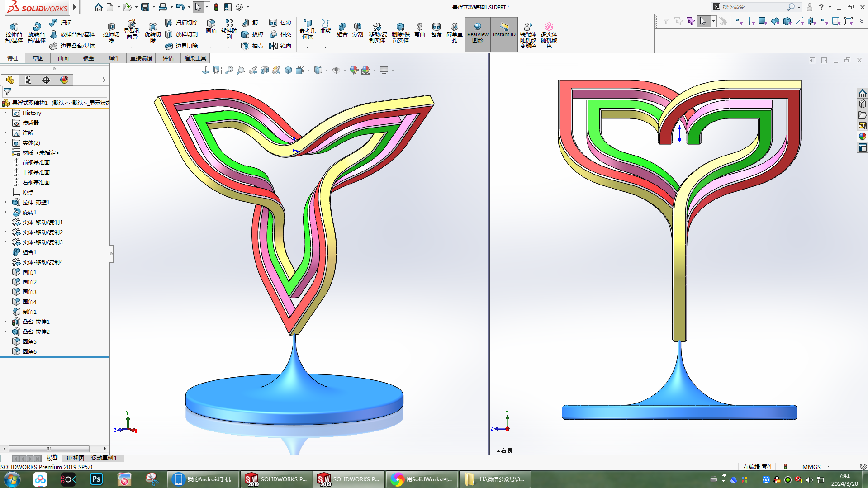
Task: Open Photoshop from the taskbar
Action: 96,479
